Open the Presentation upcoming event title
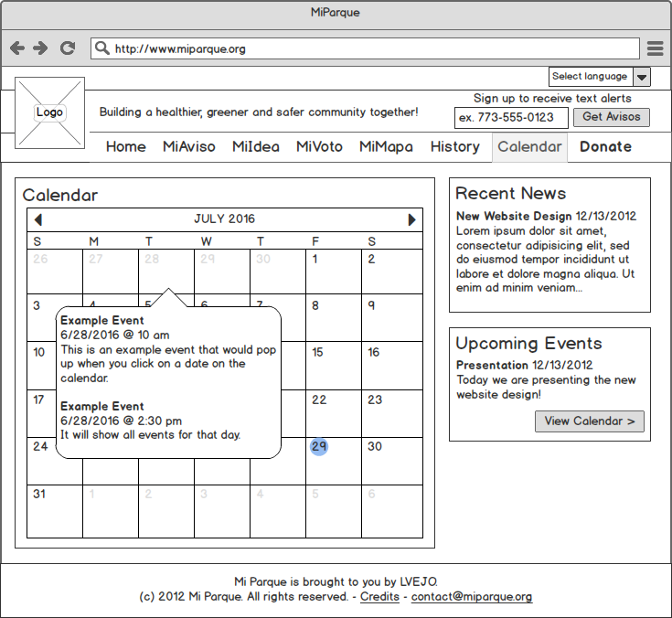 (492, 365)
